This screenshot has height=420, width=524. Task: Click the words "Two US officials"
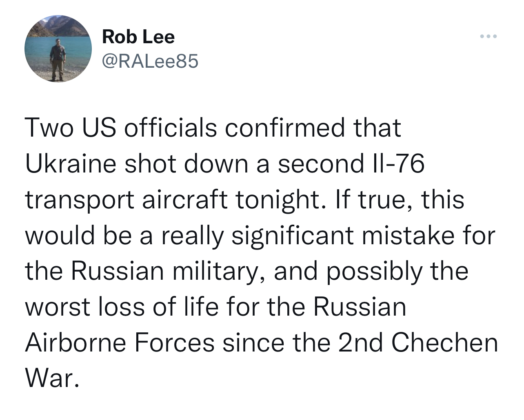tap(121, 128)
